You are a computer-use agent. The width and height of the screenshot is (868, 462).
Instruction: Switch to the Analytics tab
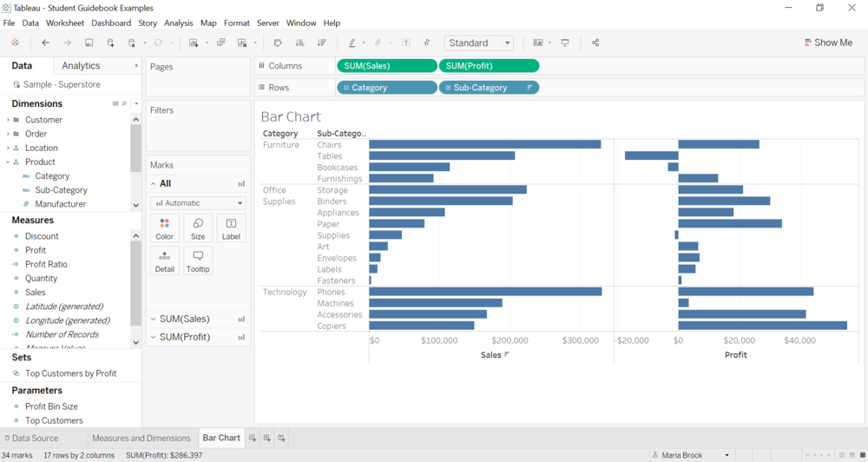point(81,65)
